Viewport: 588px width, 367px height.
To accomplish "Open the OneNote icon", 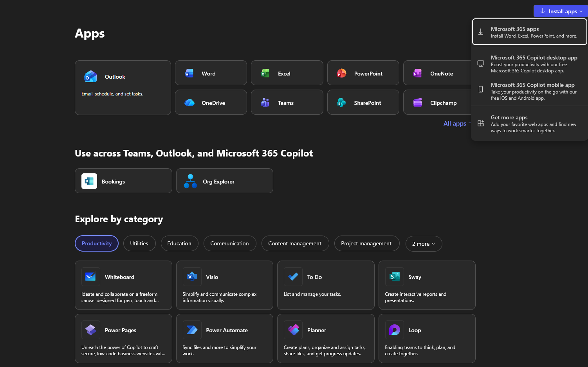I will (x=417, y=73).
